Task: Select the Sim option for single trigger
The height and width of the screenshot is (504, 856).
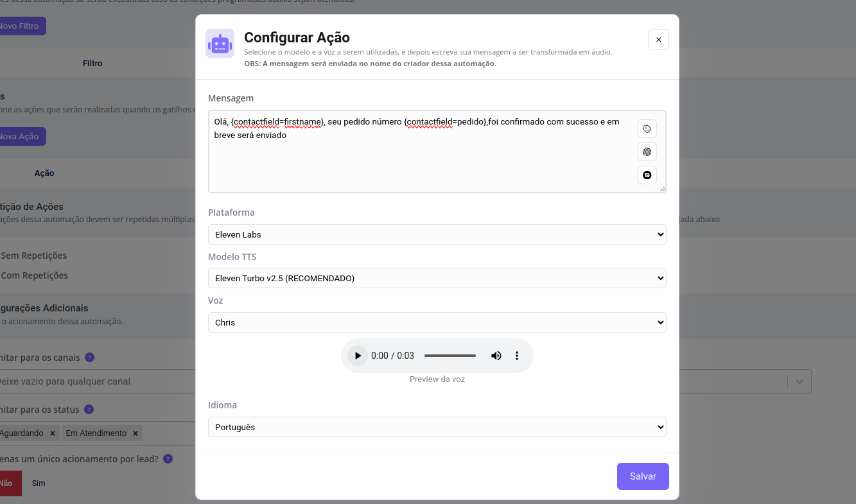Action: 39,483
